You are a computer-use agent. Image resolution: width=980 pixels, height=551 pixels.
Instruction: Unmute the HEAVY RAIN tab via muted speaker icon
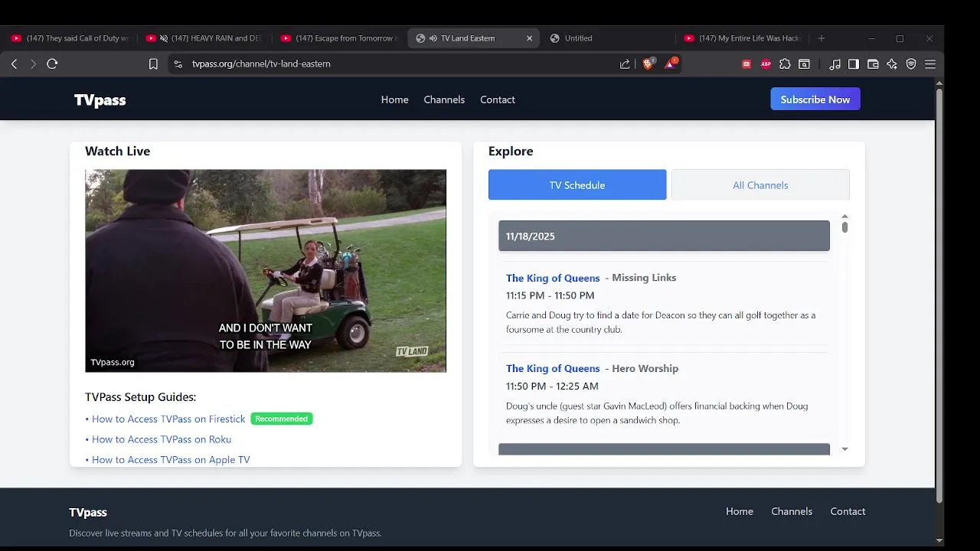[163, 38]
